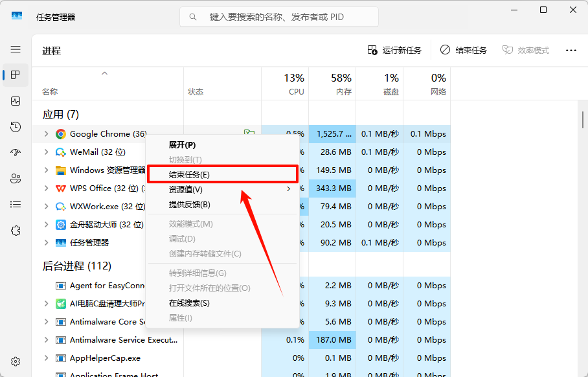Image resolution: width=588 pixels, height=377 pixels.
Task: Open Task Manager settings via gear icon
Action: pos(15,361)
